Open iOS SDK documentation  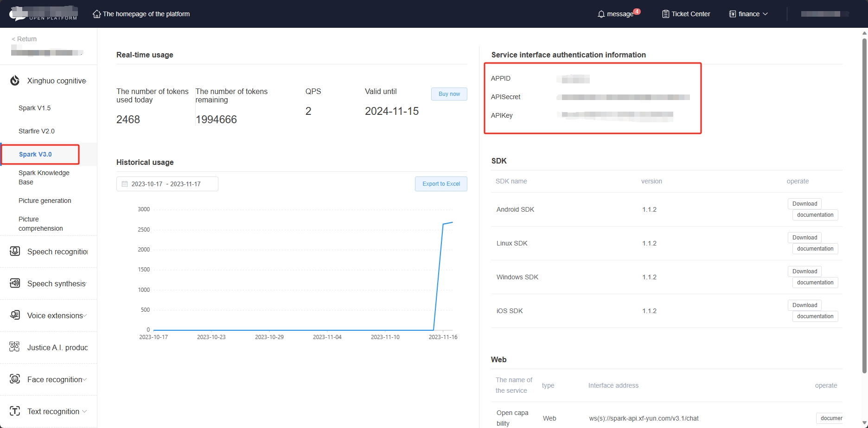815,316
